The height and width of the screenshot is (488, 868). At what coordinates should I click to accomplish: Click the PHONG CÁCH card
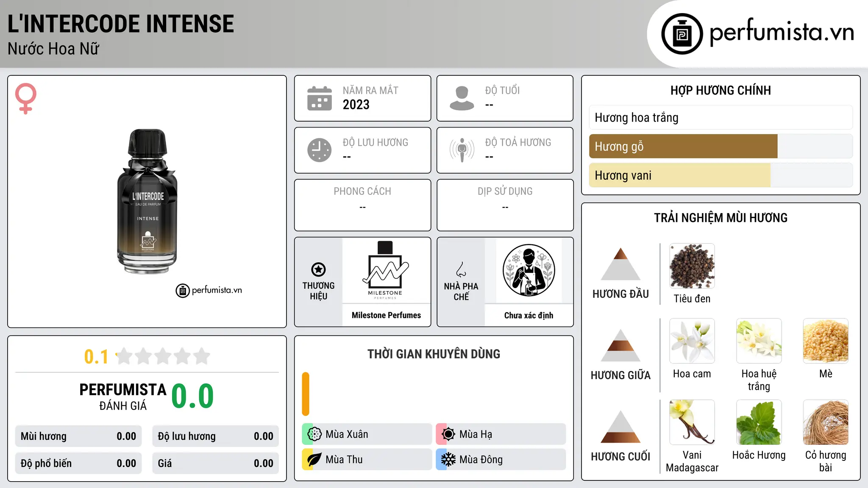click(x=362, y=205)
